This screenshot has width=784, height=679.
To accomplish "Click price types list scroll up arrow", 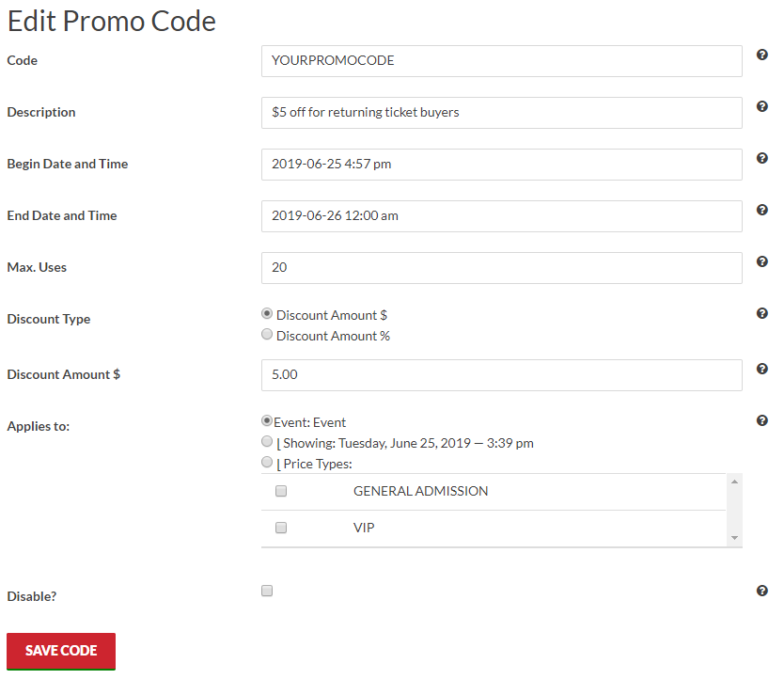I will coord(734,482).
